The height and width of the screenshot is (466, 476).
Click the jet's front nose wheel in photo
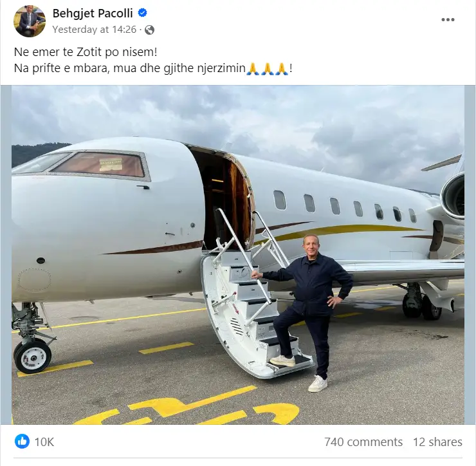pyautogui.click(x=33, y=357)
